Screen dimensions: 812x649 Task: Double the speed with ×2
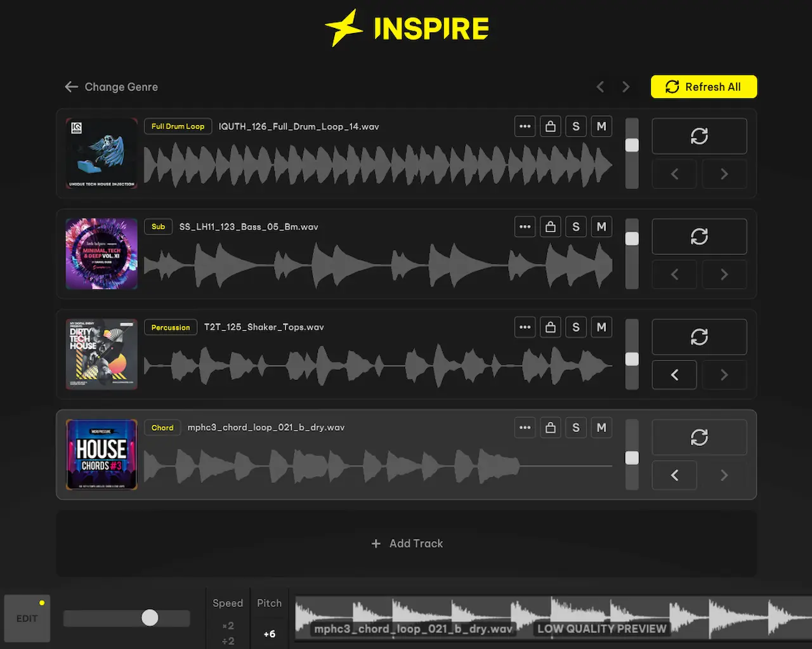point(228,626)
